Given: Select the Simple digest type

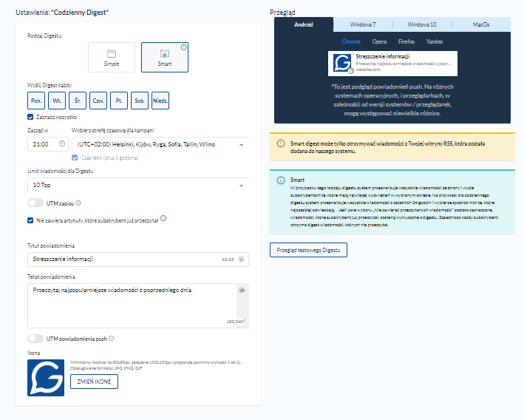Looking at the screenshot, I should 112,57.
